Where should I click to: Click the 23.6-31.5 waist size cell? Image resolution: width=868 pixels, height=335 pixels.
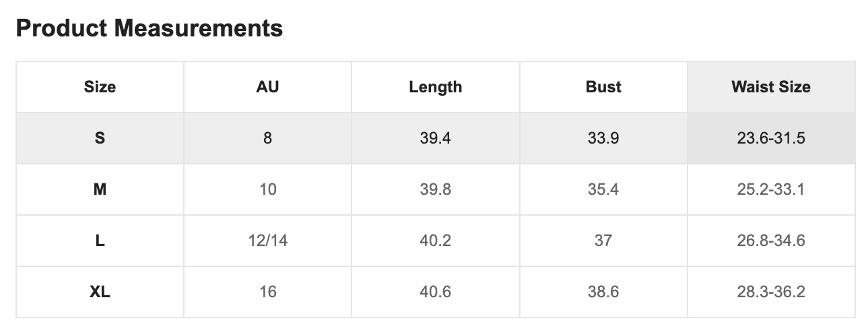pos(771,138)
